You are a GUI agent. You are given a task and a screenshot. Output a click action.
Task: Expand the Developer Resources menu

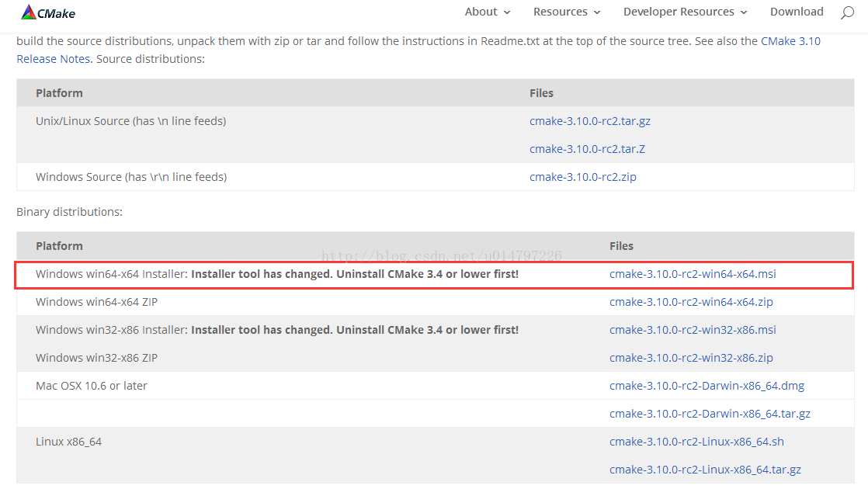(x=685, y=12)
